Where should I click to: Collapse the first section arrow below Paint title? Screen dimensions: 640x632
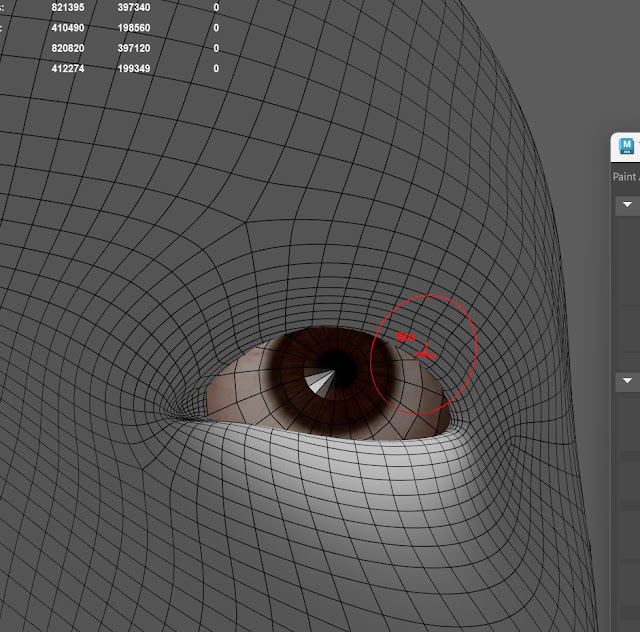coord(627,204)
